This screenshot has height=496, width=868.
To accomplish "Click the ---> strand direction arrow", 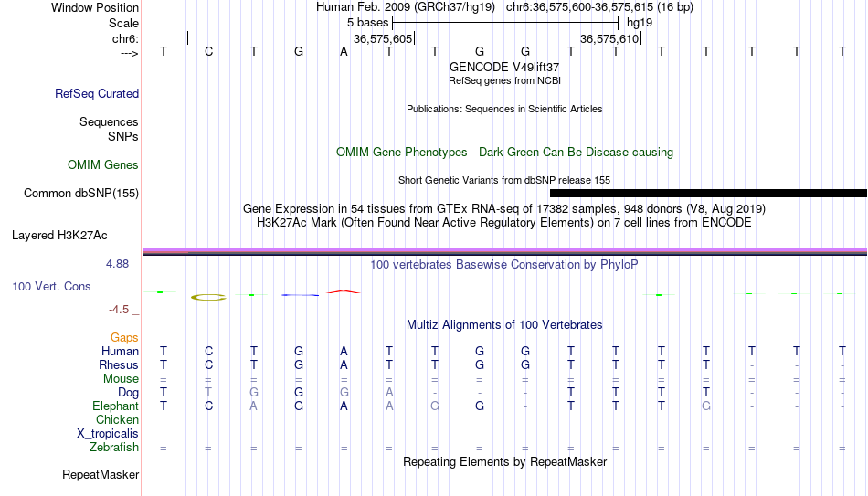I will tap(129, 53).
